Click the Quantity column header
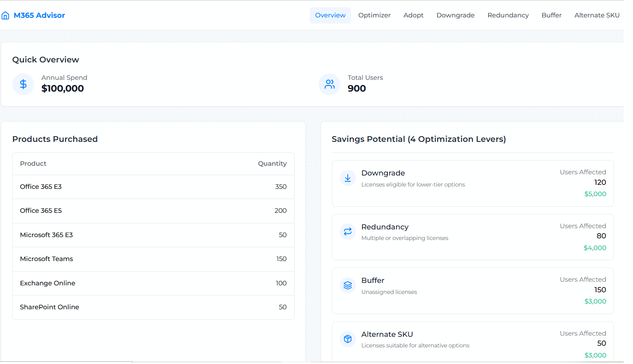The height and width of the screenshot is (364, 633). (272, 164)
